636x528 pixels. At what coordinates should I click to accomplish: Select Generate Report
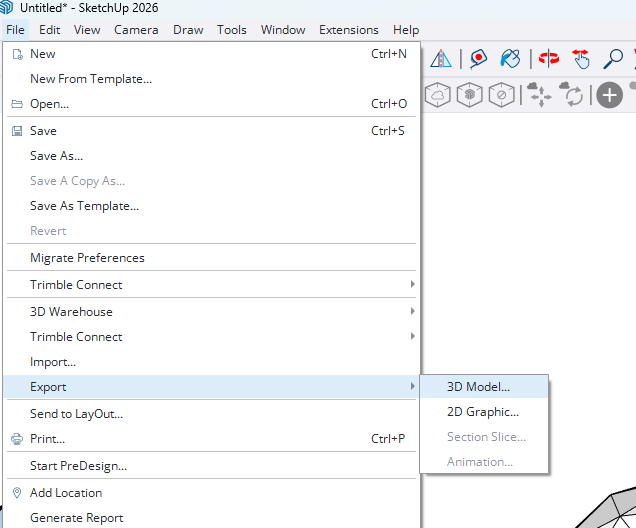click(211, 518)
